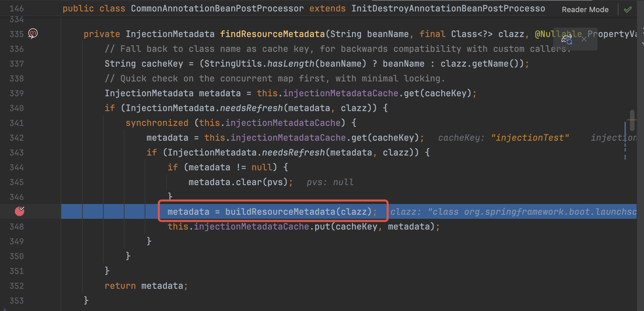
Task: Click line number 342 in the gutter
Action: pyautogui.click(x=17, y=138)
